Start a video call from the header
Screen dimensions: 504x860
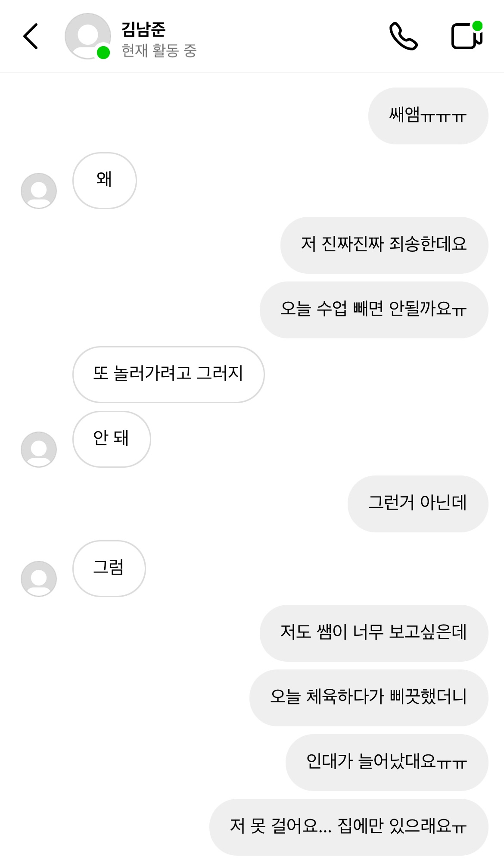[467, 36]
